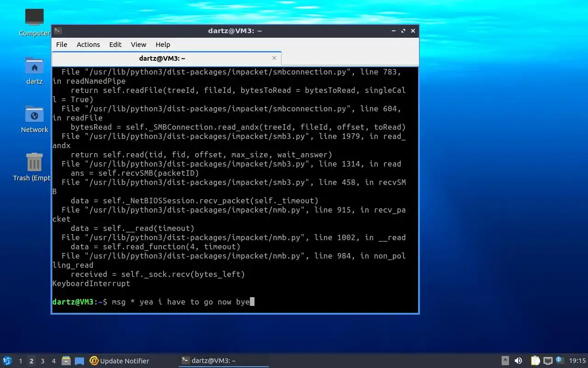Maximize the terminal window

coord(403,31)
